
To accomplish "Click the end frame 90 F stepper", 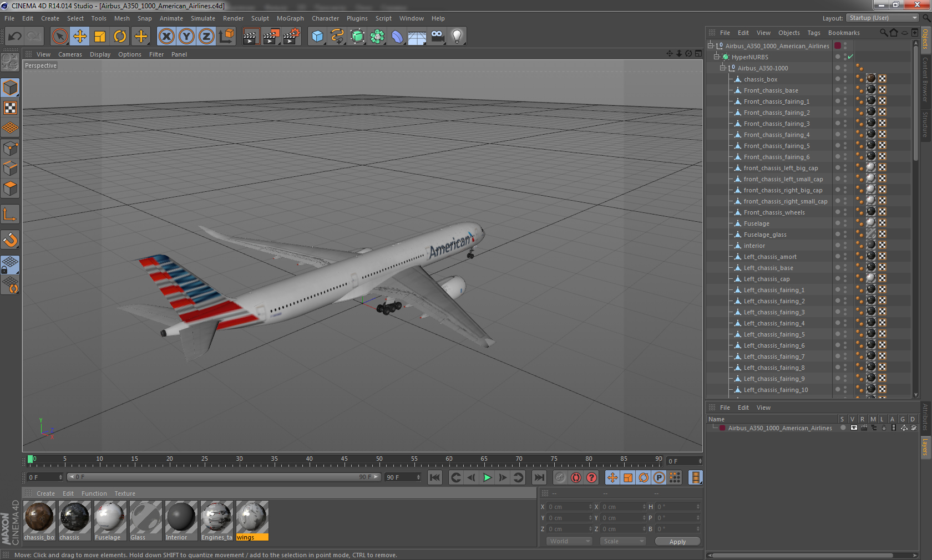I will [418, 477].
